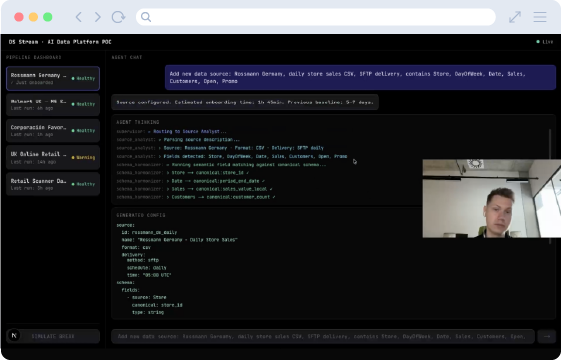Viewport: 561px width, 360px height.
Task: Click the 'Source configured' estimate message
Action: 245,102
